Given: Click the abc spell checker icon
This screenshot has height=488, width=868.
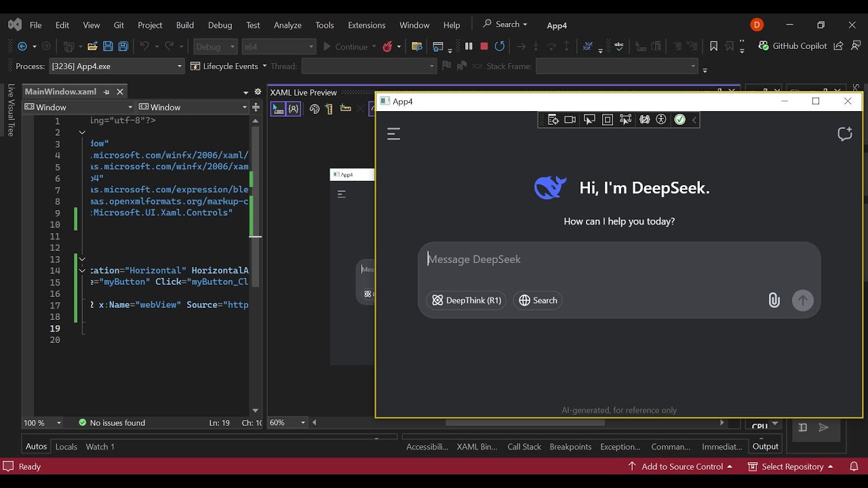Looking at the screenshot, I should (618, 46).
